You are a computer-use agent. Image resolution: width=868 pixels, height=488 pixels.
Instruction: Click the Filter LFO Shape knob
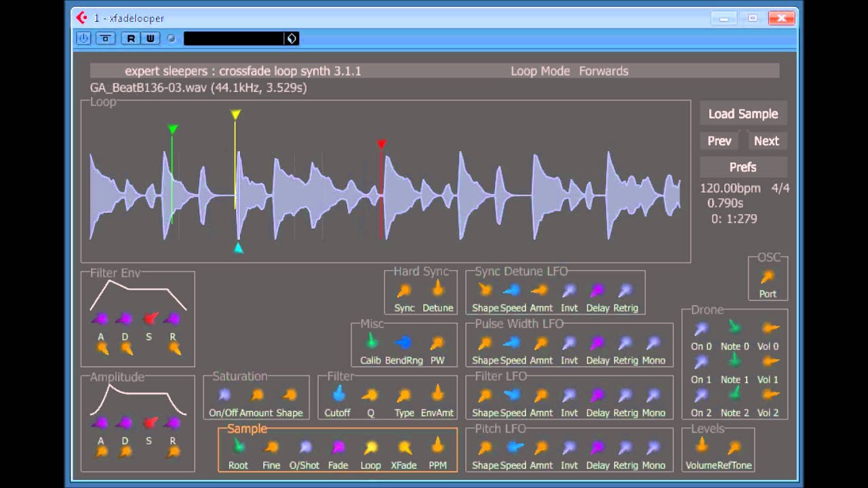485,394
